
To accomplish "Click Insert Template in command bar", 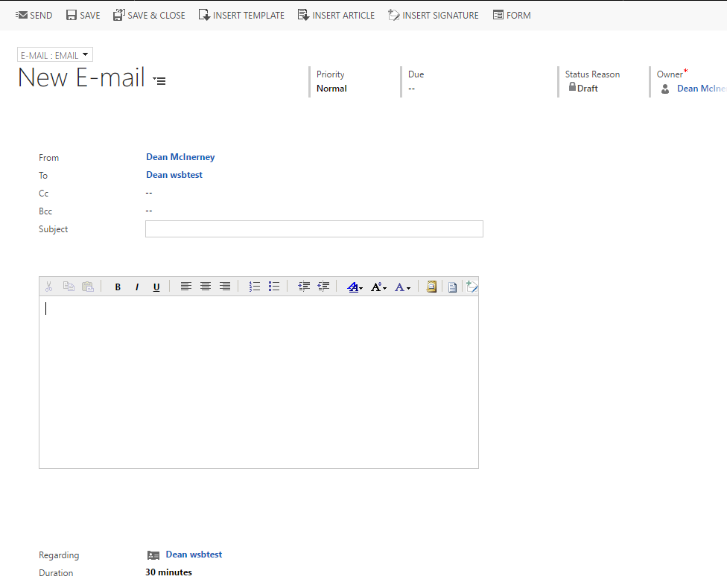I will click(241, 15).
